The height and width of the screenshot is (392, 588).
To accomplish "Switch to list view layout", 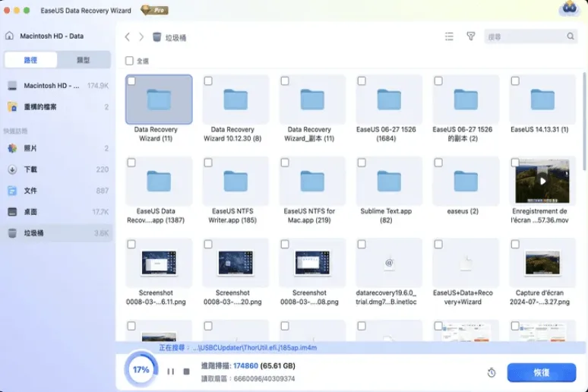I will pyautogui.click(x=449, y=36).
